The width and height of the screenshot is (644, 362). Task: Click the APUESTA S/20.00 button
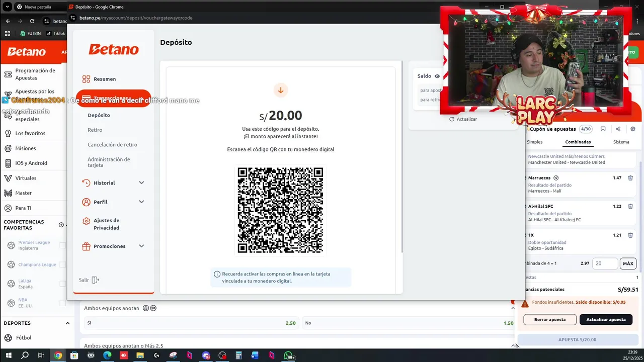pos(577,339)
